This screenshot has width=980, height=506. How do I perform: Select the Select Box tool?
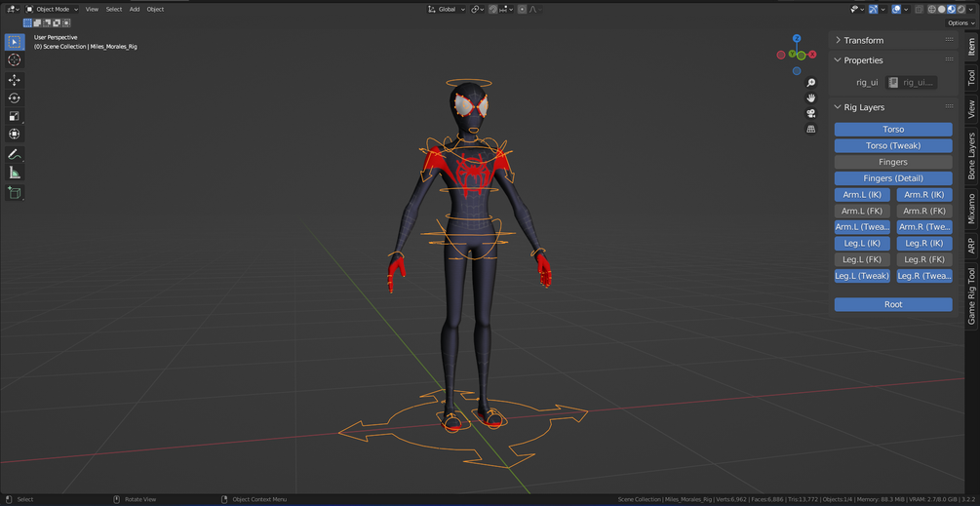[x=15, y=43]
